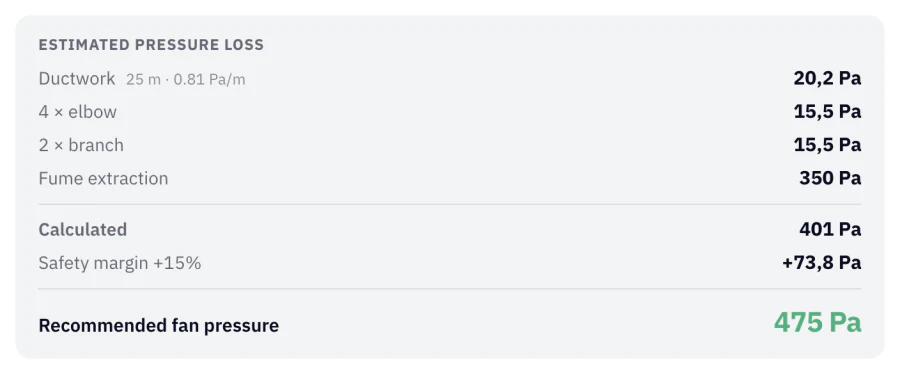Click the Calculated row label

coord(83,229)
